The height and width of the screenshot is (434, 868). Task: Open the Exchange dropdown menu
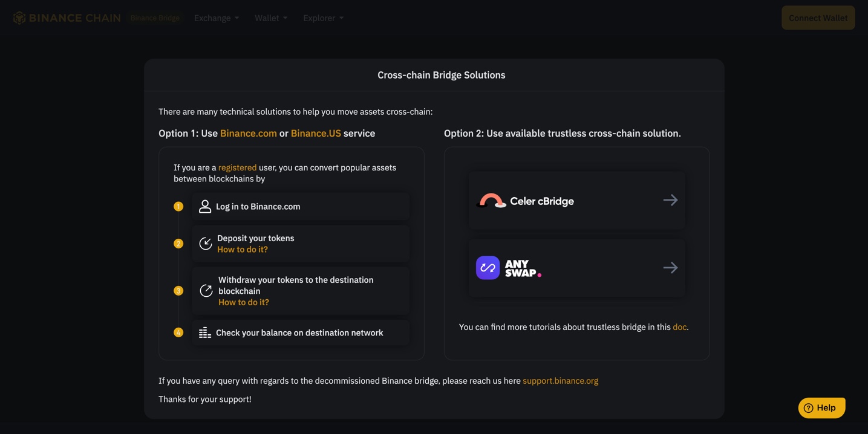217,18
